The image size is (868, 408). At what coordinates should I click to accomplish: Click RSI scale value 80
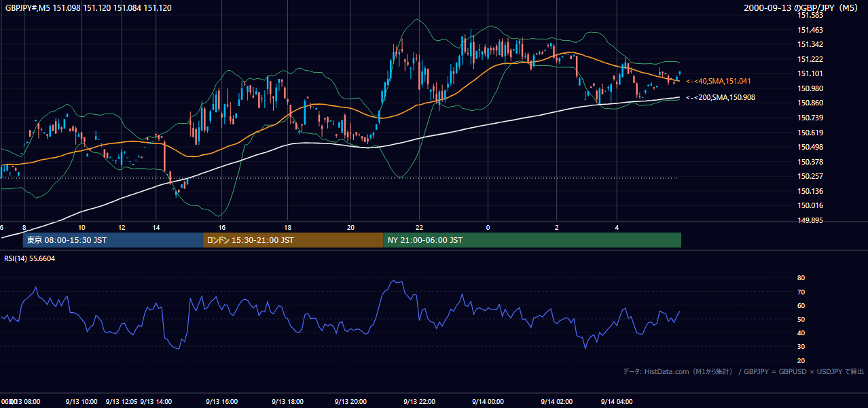click(801, 278)
